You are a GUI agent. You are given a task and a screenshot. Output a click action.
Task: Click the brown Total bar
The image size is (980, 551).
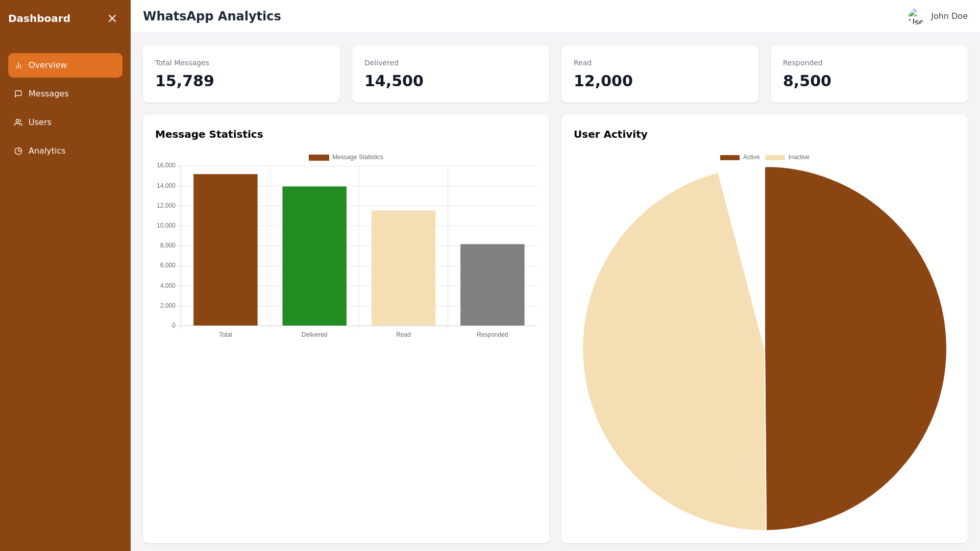[x=225, y=250]
